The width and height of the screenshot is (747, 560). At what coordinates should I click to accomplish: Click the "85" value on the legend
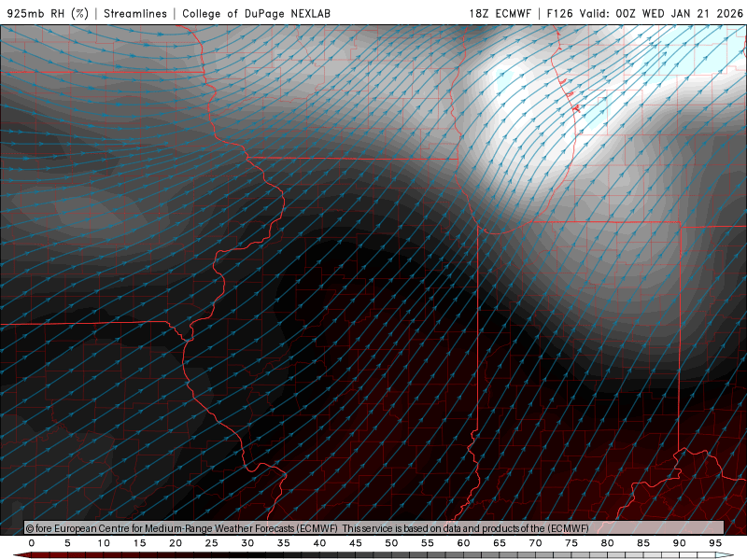pos(643,543)
